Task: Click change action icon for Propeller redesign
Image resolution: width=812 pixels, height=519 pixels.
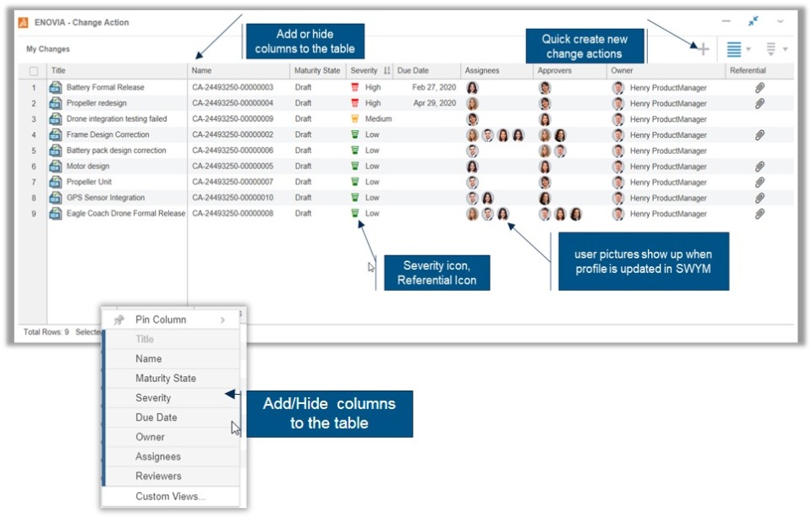Action: click(56, 103)
